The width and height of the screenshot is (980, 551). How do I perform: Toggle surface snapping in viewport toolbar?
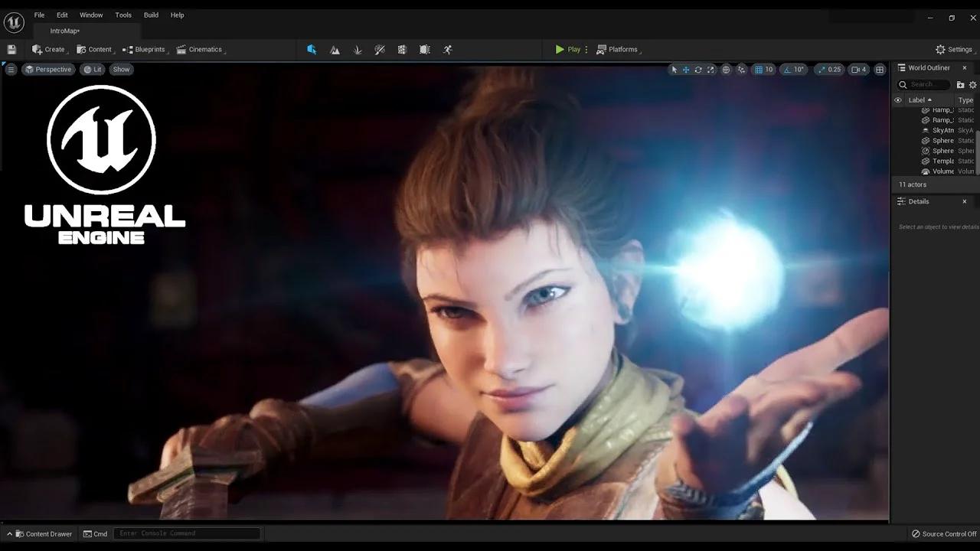coord(740,69)
